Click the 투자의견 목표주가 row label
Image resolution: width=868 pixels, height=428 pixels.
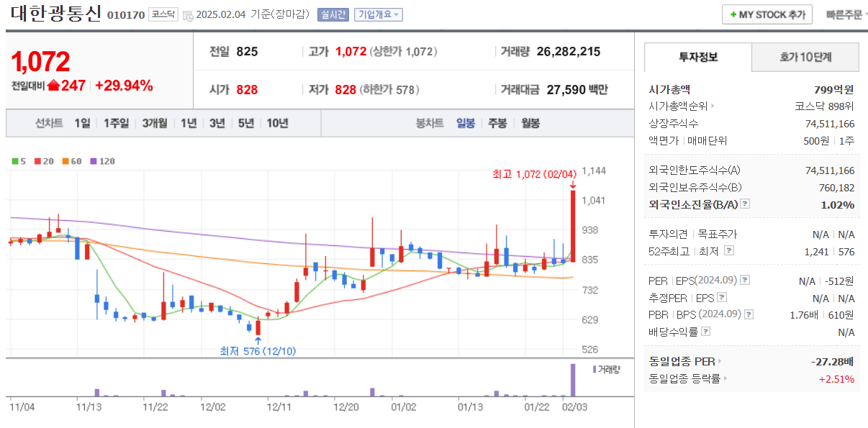click(x=692, y=234)
